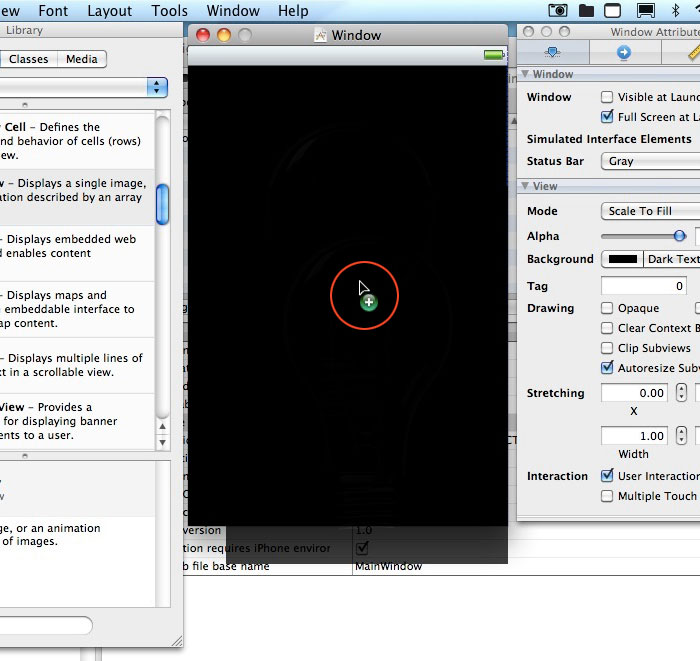
Task: Switch to the Connections inspector arrow icon
Action: point(624,53)
